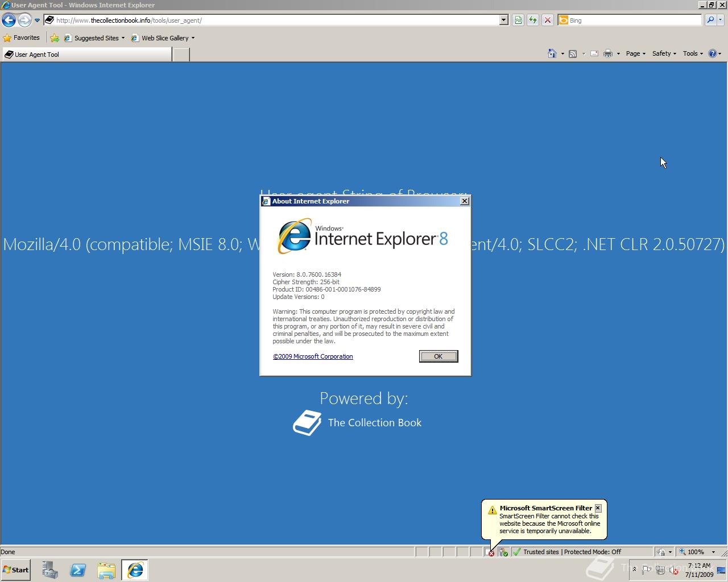Click the Done status bar text
This screenshot has height=582, width=728.
(x=8, y=552)
